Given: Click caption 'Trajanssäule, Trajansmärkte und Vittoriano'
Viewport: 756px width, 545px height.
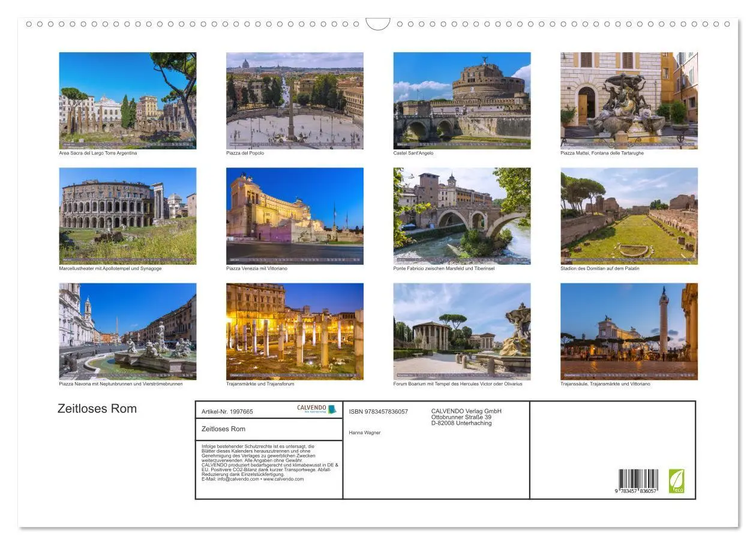Looking at the screenshot, I should pos(605,384).
